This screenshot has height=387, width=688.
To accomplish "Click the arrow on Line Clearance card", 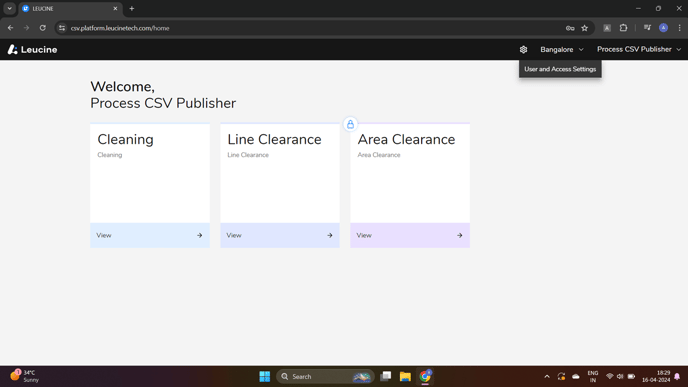I will point(330,236).
